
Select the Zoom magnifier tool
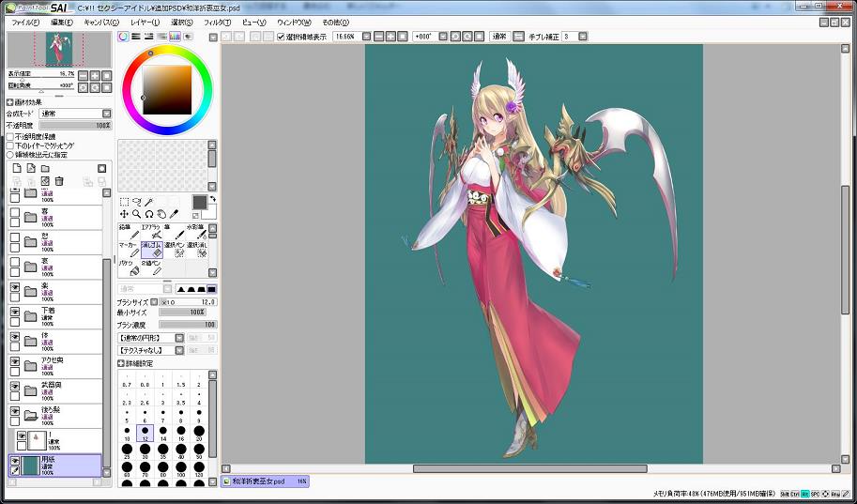click(x=136, y=214)
